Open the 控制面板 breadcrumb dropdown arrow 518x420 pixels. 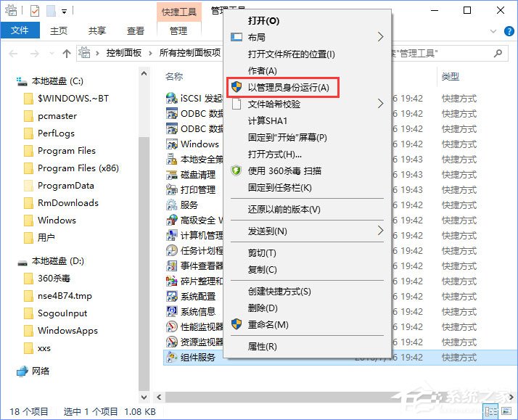point(150,53)
